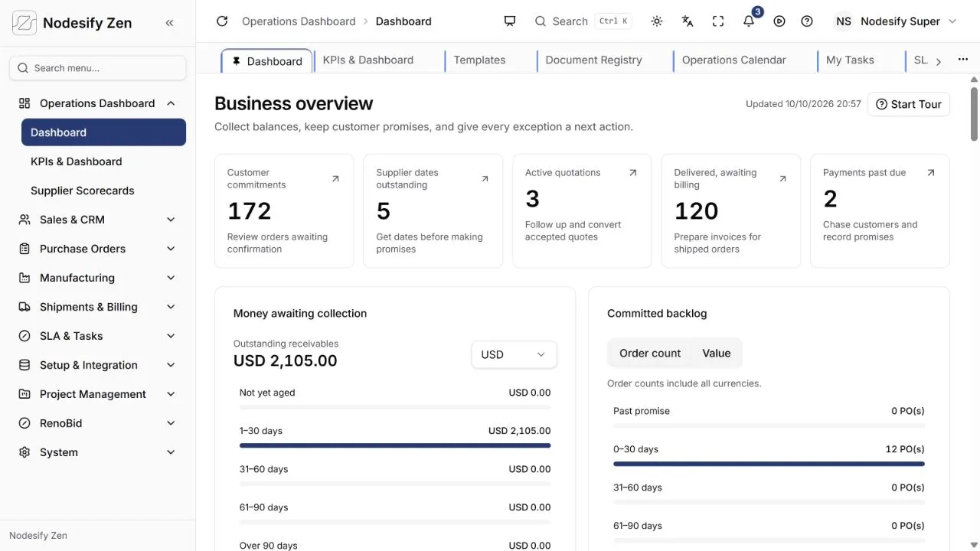Click the Nodesify Zen logo
Image resolution: width=980 pixels, height=551 pixels.
pyautogui.click(x=24, y=23)
